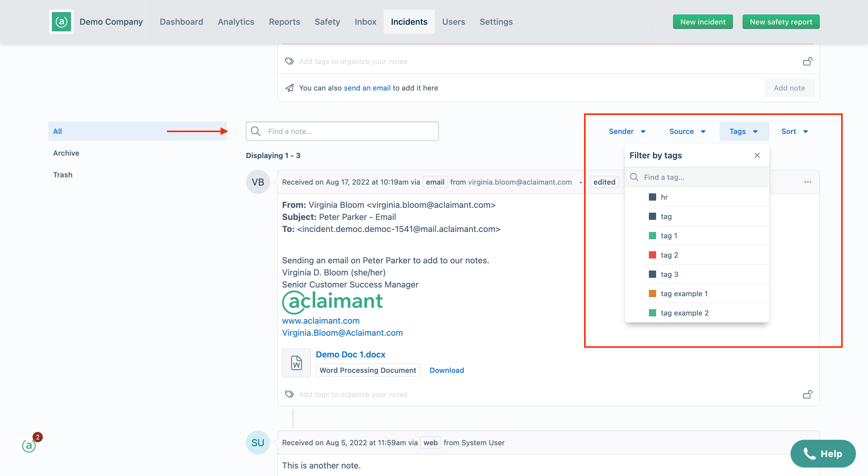The width and height of the screenshot is (868, 476).
Task: Follow the 'send an email' link
Action: point(367,88)
